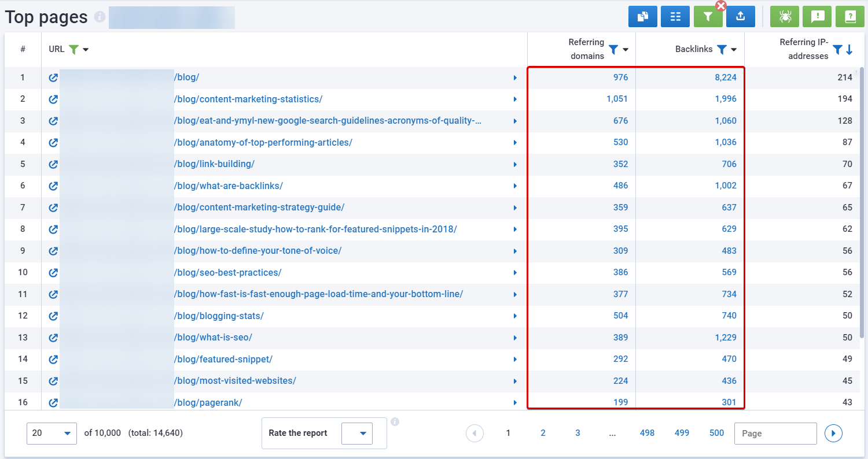
Task: Open the /blog/what-are-backlinks/ URL link
Action: pos(228,186)
